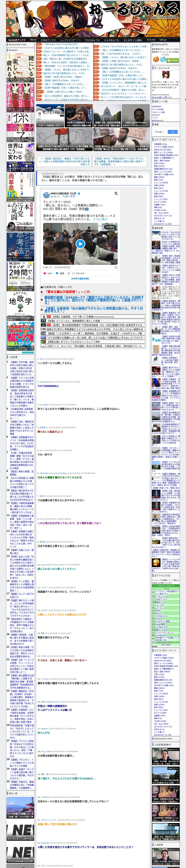The image size is (186, 868).
Task: Open footballnet mutual link
Action: [x=156, y=115]
